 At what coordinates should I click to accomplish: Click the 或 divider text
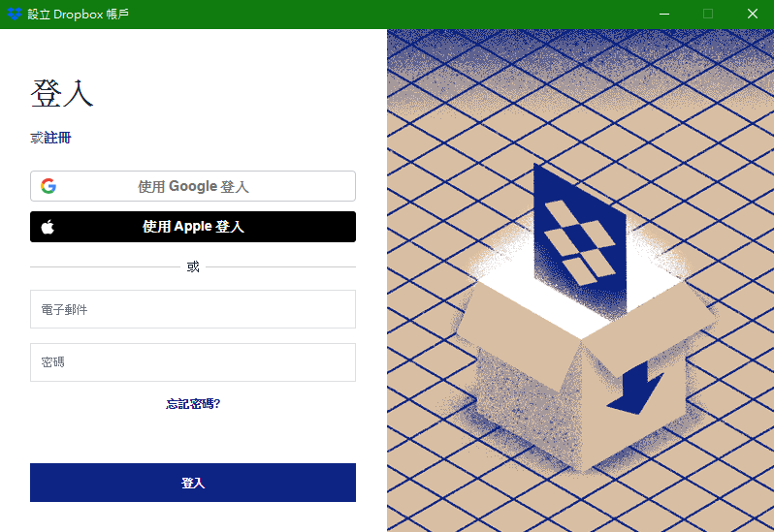pyautogui.click(x=193, y=266)
